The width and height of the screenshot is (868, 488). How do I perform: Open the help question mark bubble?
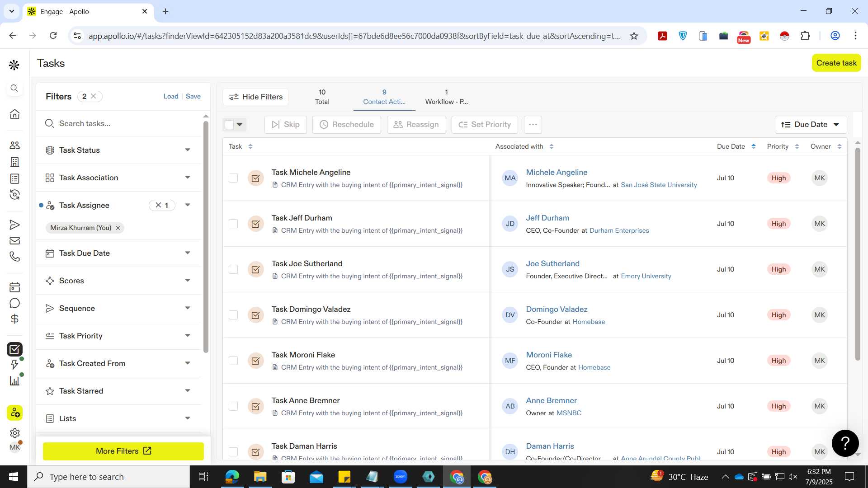coord(845,443)
